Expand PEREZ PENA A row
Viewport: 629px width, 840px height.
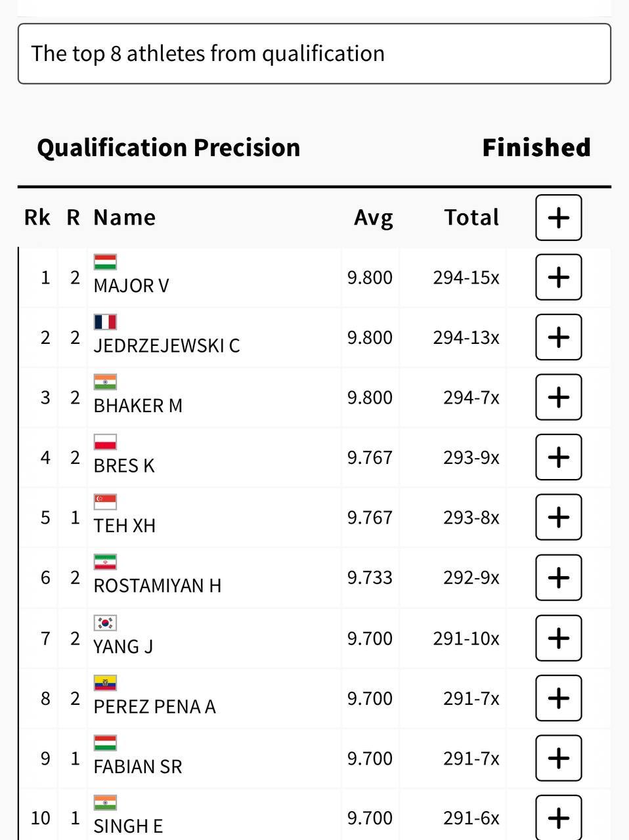[558, 698]
